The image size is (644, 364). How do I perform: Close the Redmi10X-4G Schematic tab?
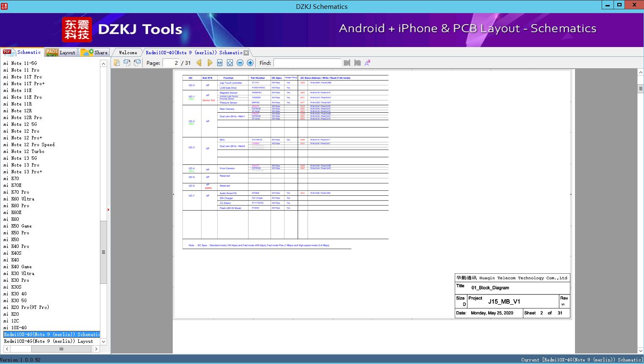coord(246,53)
